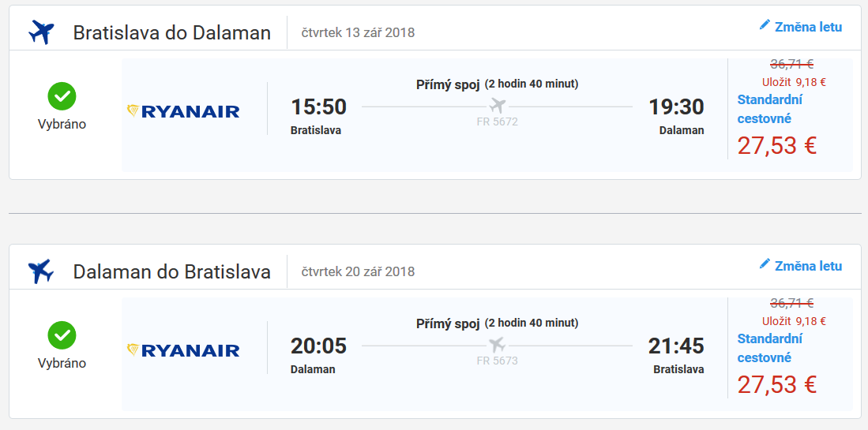Click the Ryanair logo on flight FR 5672
Screen dimensions: 868x430
(x=183, y=111)
